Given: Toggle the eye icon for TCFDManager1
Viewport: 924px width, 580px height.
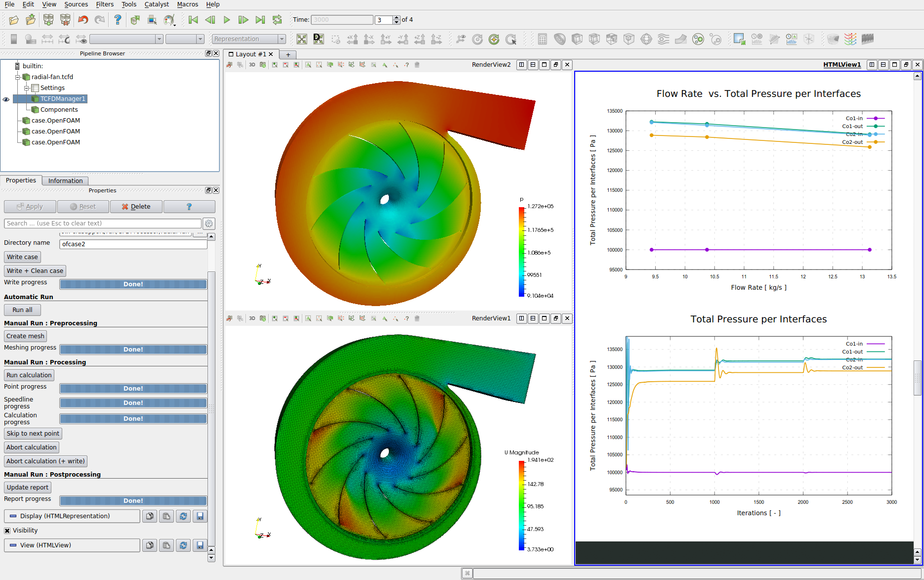Looking at the screenshot, I should tap(6, 99).
